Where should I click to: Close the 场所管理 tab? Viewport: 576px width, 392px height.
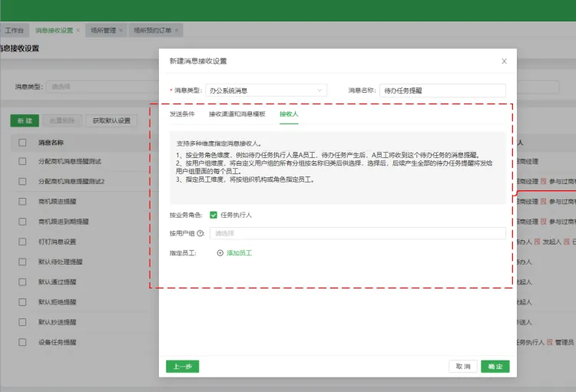(x=121, y=30)
